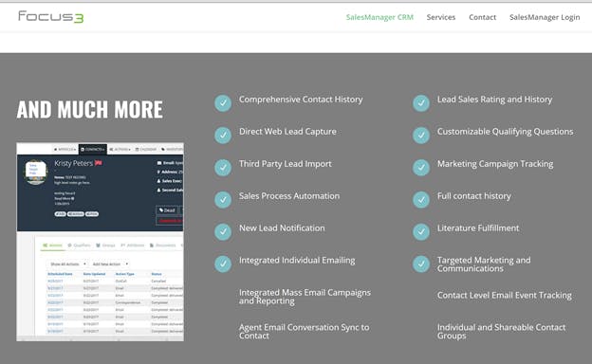Click checkmark icon beside New Lead Notification

[x=223, y=231]
